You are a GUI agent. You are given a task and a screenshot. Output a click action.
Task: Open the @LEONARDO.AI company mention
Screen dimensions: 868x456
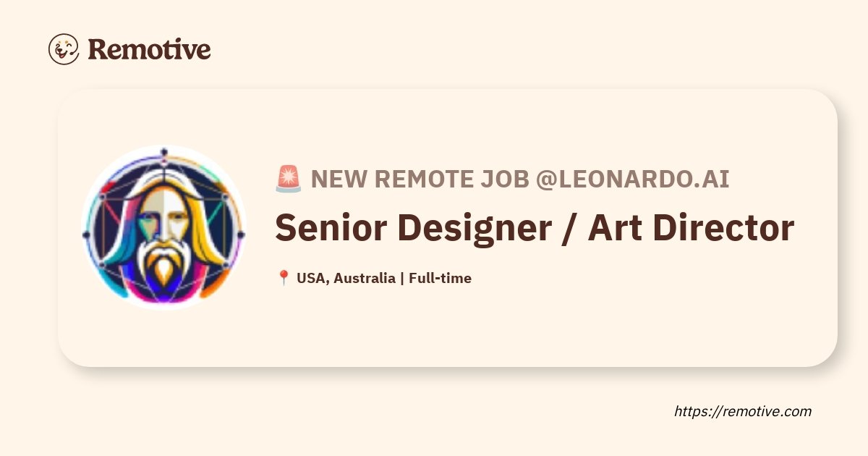631,179
